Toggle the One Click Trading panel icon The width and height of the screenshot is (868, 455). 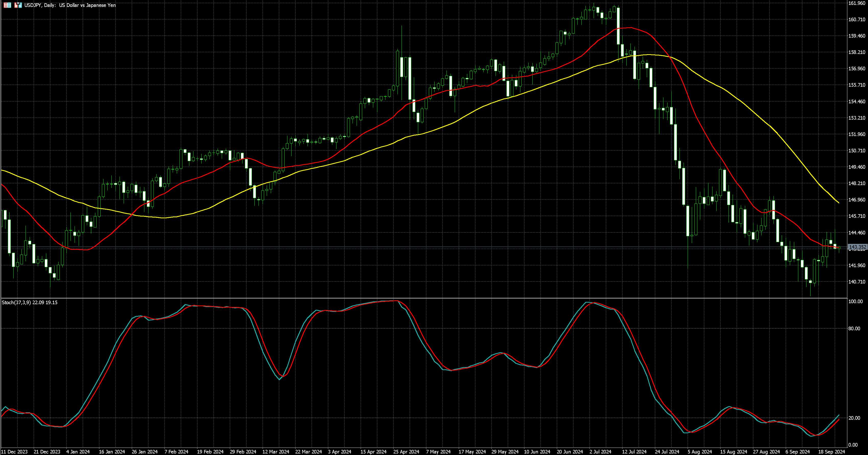click(18, 5)
